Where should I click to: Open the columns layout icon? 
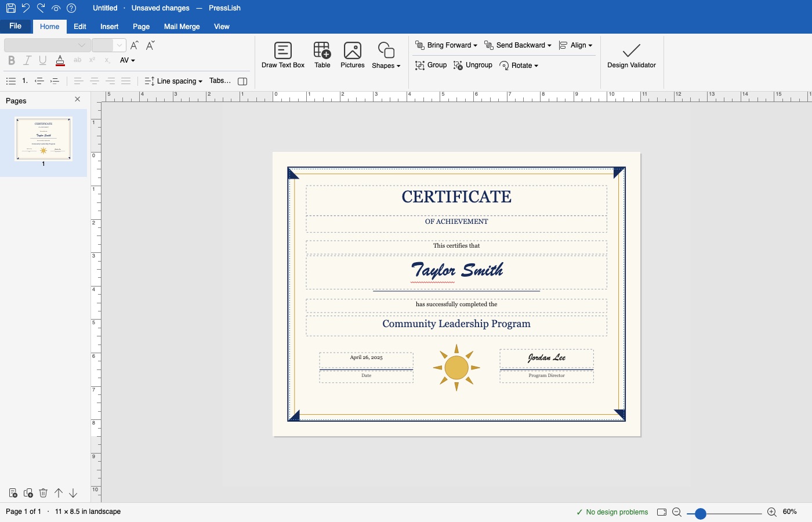point(242,81)
